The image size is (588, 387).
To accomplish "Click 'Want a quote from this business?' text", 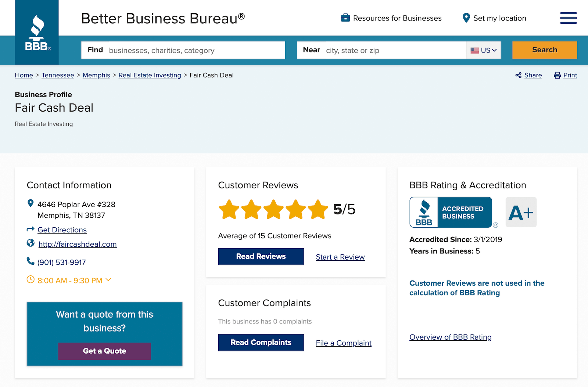I will pyautogui.click(x=104, y=321).
